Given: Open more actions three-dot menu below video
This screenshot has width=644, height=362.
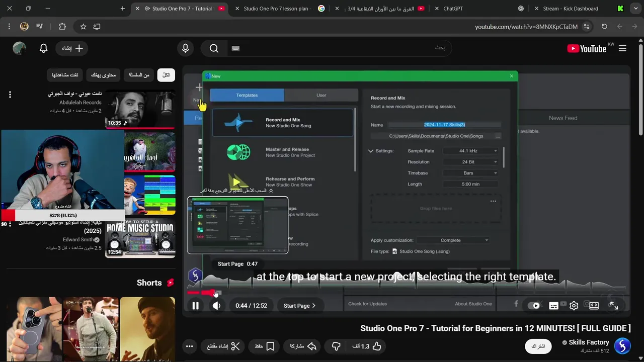Looking at the screenshot, I should 189,346.
